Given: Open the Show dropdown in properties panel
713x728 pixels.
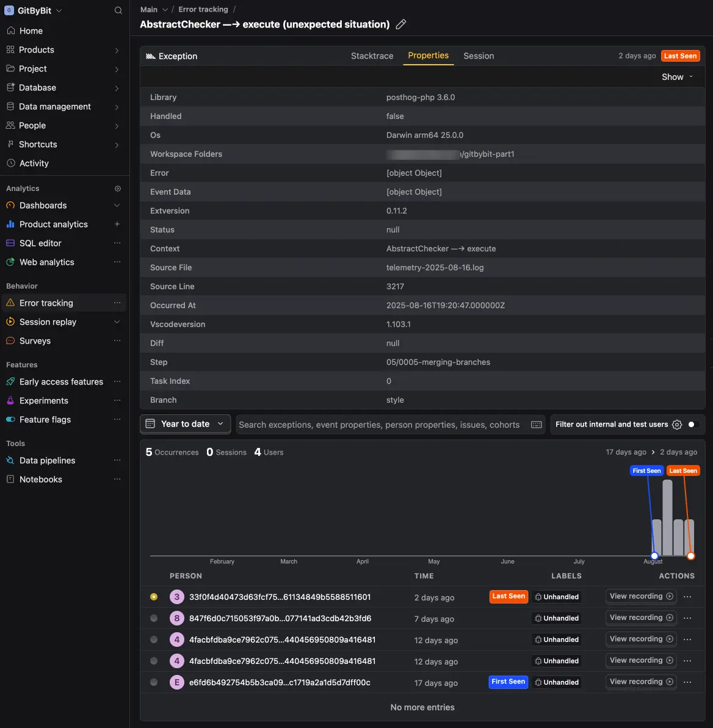Looking at the screenshot, I should 677,77.
